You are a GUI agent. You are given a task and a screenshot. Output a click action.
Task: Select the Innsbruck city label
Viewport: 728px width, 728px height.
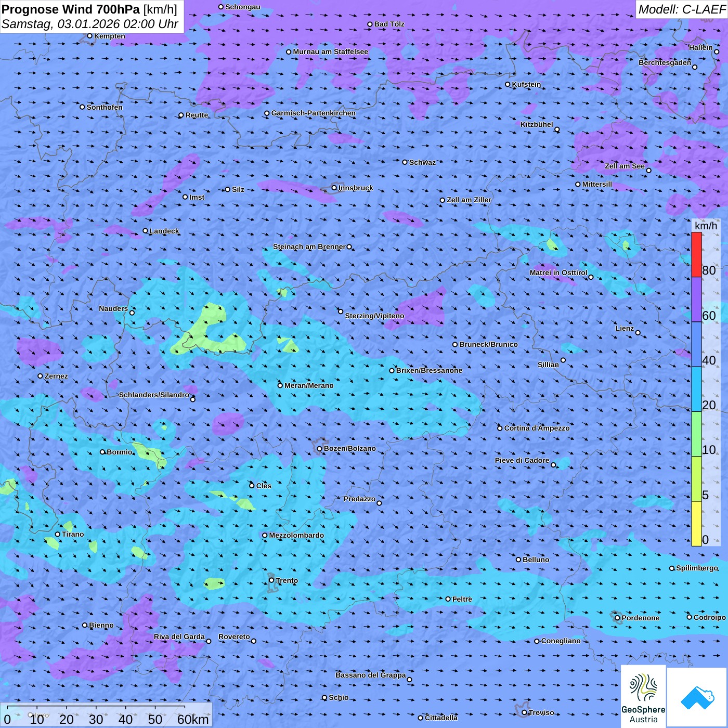pos(356,188)
